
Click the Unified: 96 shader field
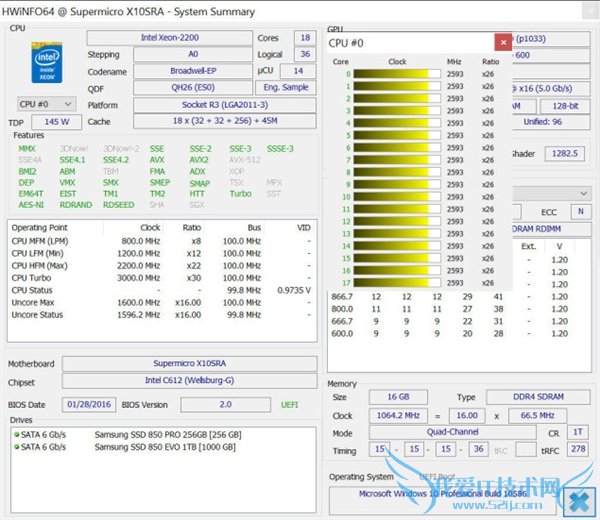[x=551, y=122]
